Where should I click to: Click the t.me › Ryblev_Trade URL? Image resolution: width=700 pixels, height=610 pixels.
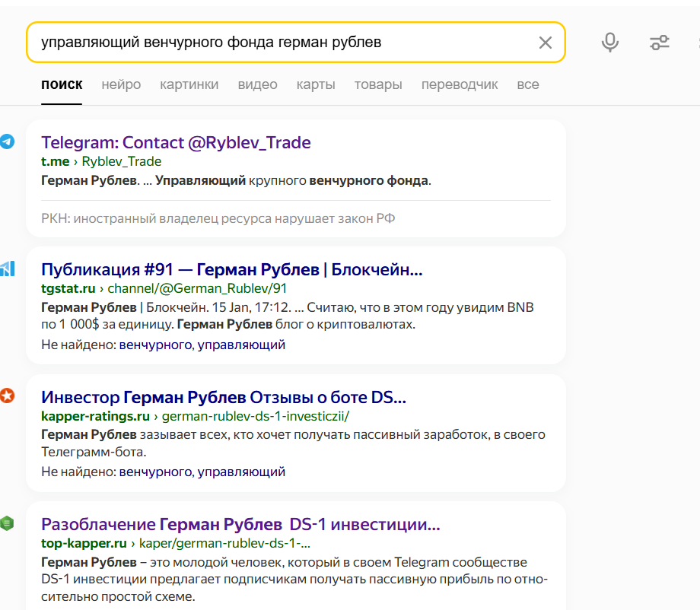[101, 161]
